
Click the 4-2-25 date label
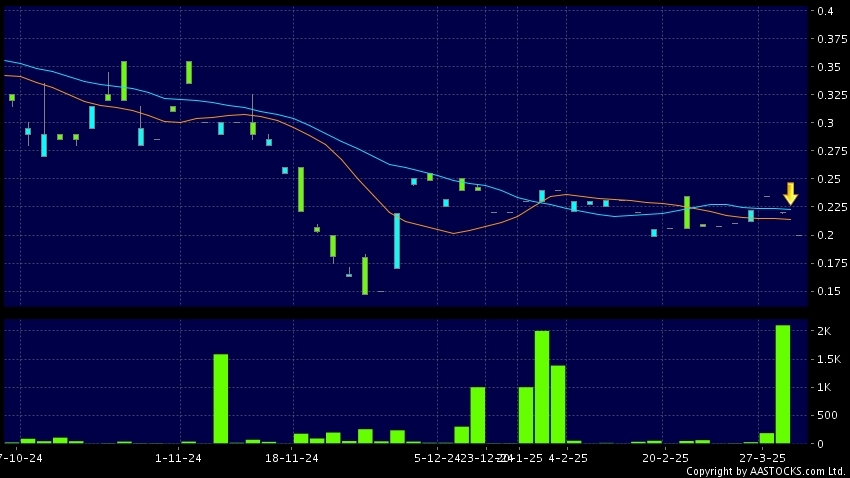pos(568,458)
